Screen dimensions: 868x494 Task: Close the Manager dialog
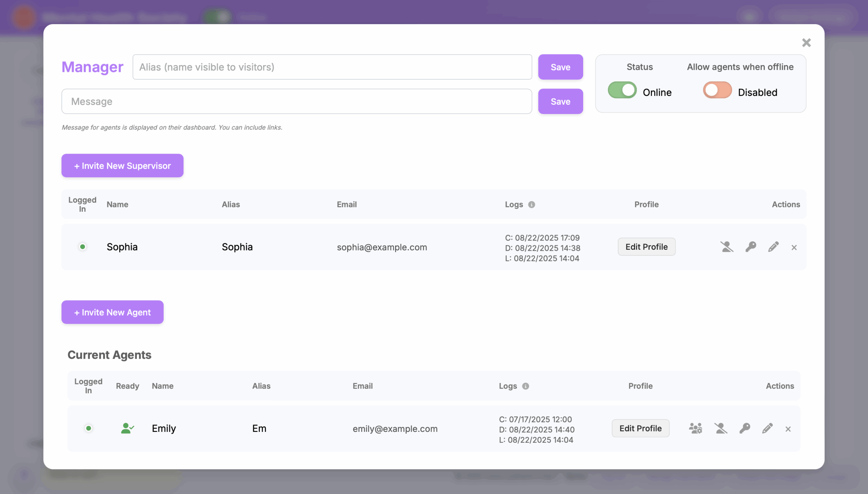[x=806, y=43]
